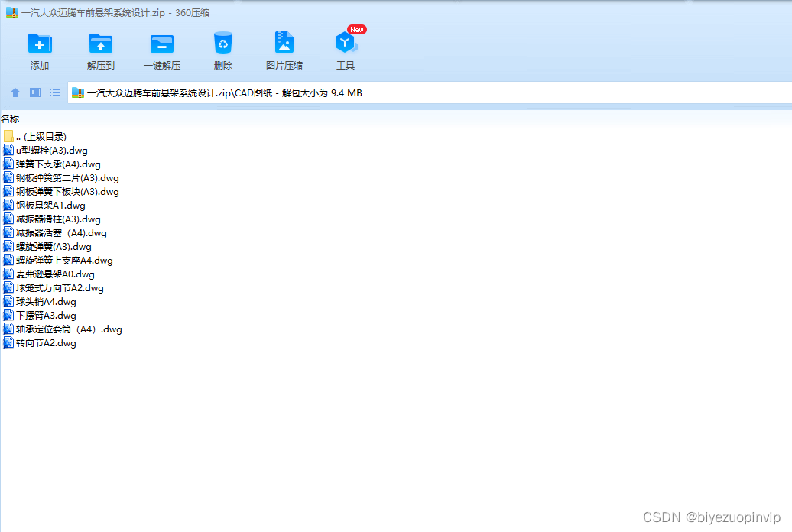The height and width of the screenshot is (532, 792).
Task: Switch to the thumbnail view icon
Action: 35,93
